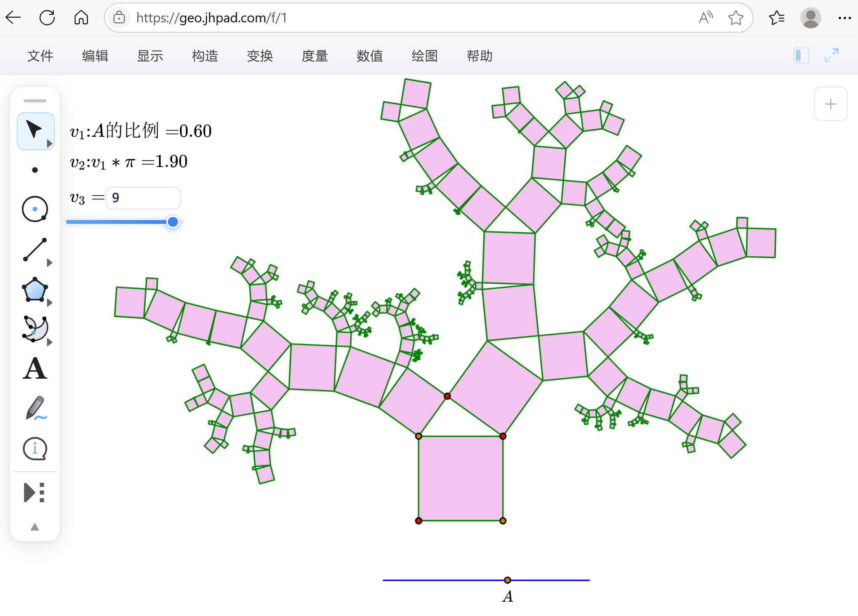Select the text label tool
This screenshot has height=616, width=858.
coord(35,369)
